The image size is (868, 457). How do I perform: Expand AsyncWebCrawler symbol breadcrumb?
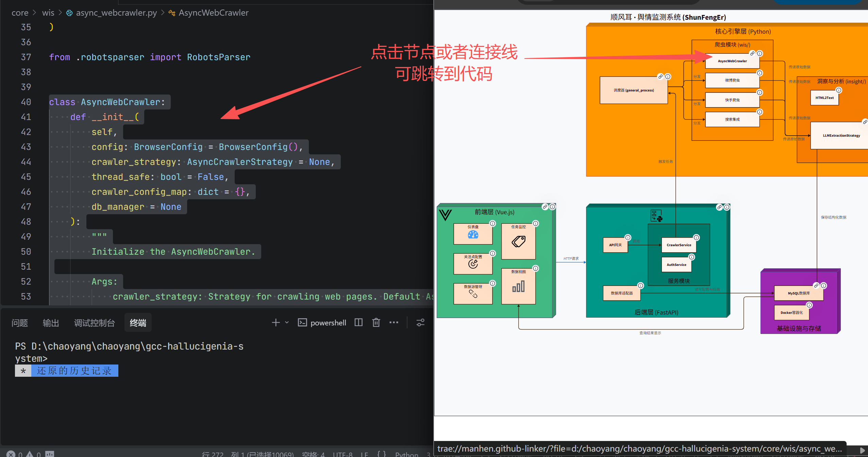click(213, 13)
